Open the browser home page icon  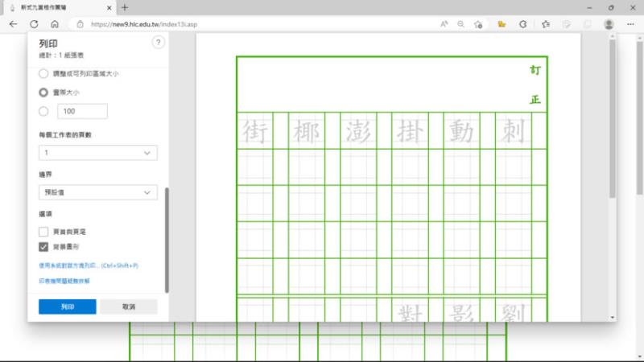(54, 24)
